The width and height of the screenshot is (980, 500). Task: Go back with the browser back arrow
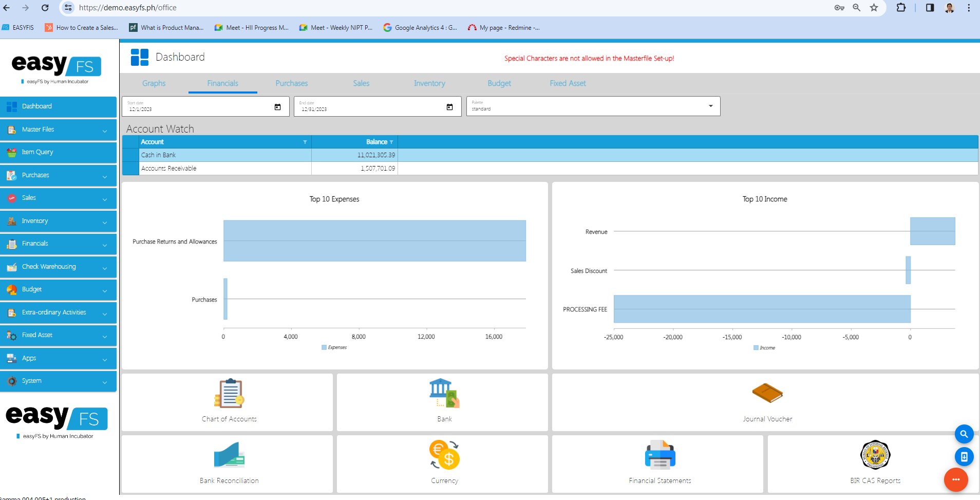pyautogui.click(x=6, y=8)
